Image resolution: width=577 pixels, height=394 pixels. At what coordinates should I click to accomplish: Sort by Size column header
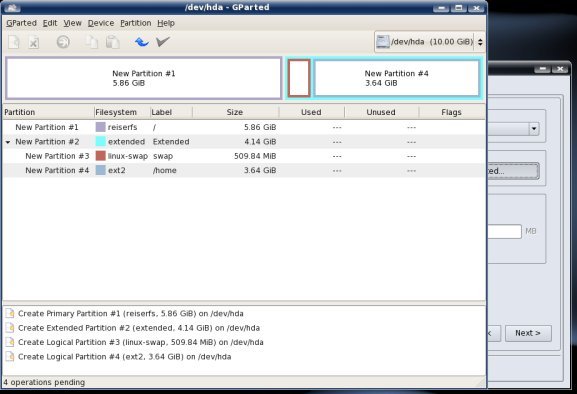[x=236, y=112]
